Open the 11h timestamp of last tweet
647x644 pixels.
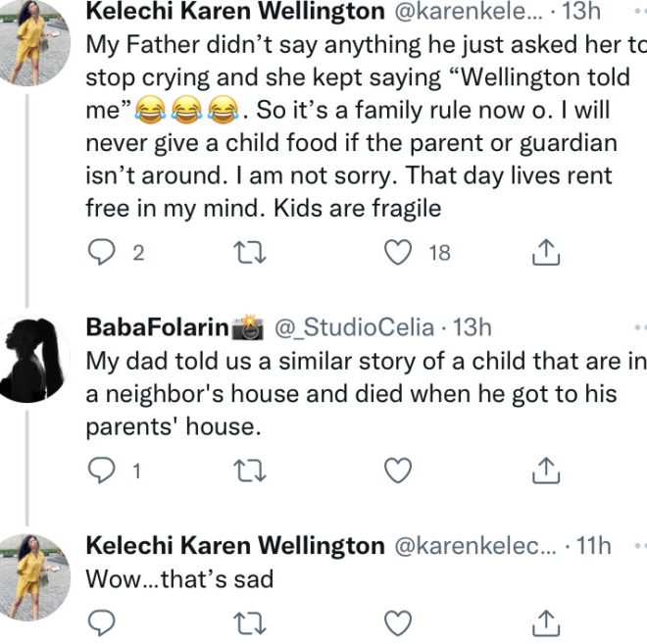594,546
